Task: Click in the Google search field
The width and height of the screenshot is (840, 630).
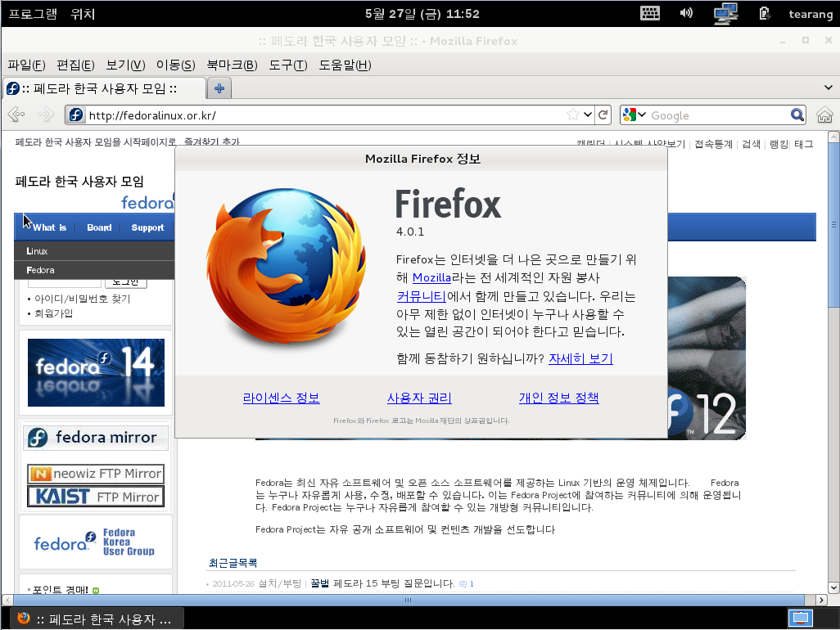Action: [719, 115]
